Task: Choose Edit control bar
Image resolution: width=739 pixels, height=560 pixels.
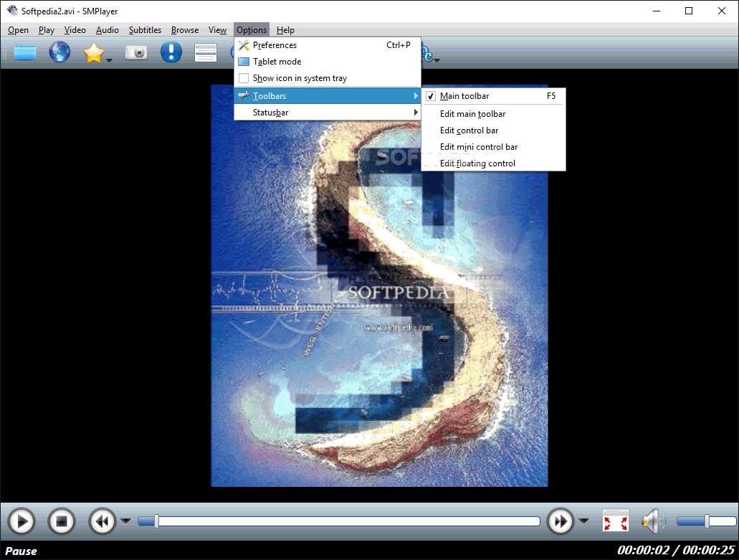Action: click(493, 130)
